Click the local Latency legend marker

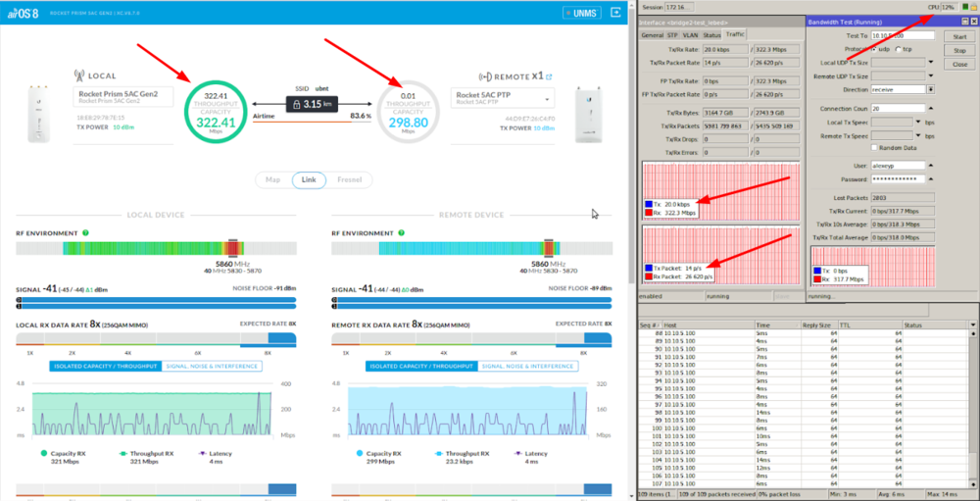pyautogui.click(x=203, y=454)
